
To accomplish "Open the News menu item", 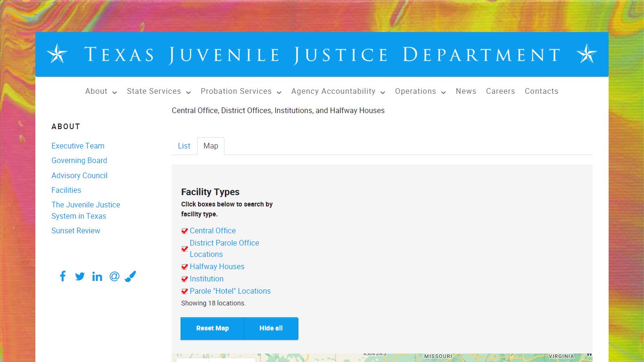I will [466, 91].
